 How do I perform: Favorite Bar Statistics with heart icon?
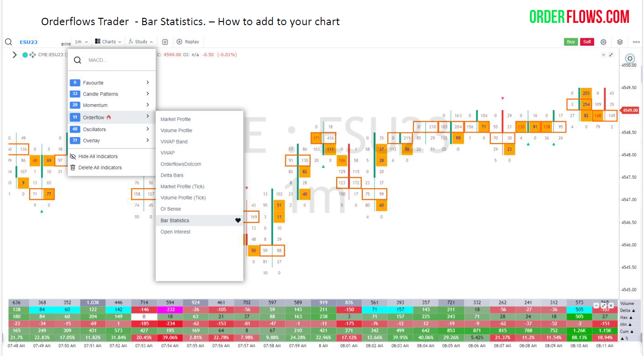click(x=238, y=221)
